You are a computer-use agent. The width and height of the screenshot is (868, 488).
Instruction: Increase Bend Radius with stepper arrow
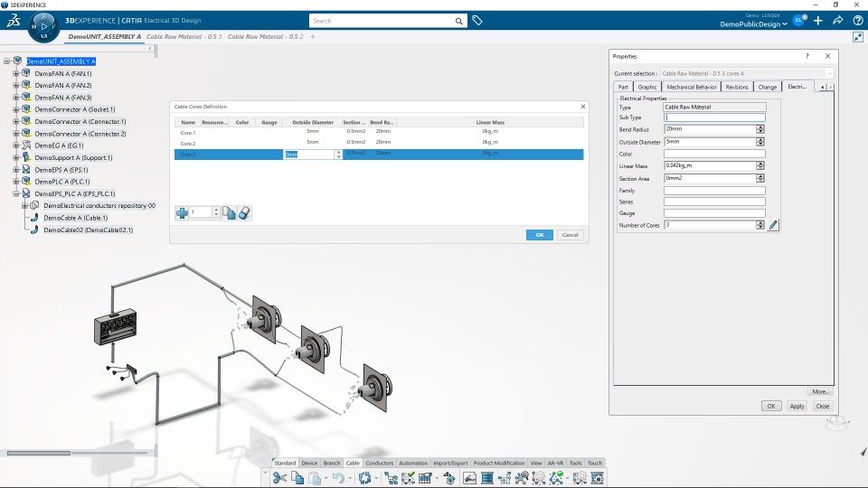click(x=760, y=127)
